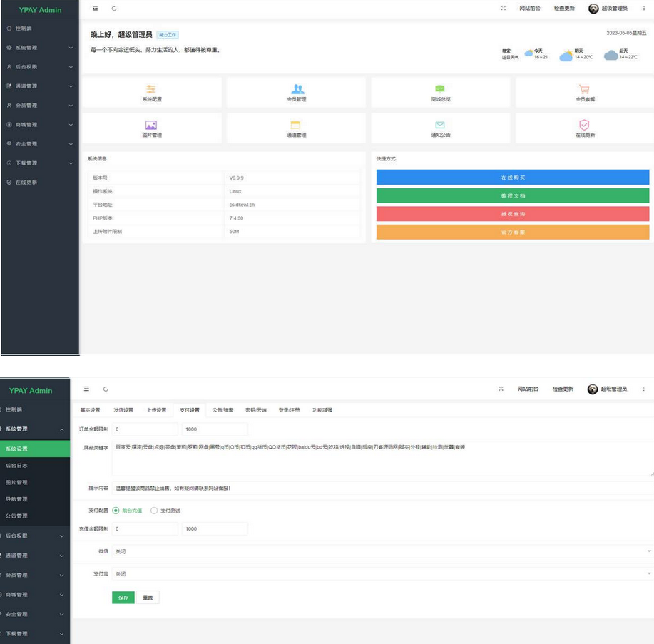This screenshot has height=644, width=654.
Task: Click the green 保存 button
Action: pyautogui.click(x=123, y=598)
